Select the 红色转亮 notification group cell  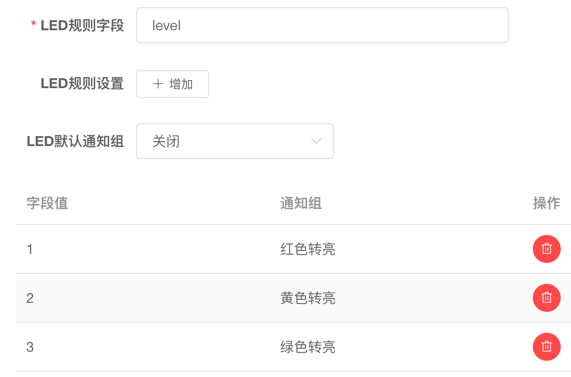click(x=308, y=249)
